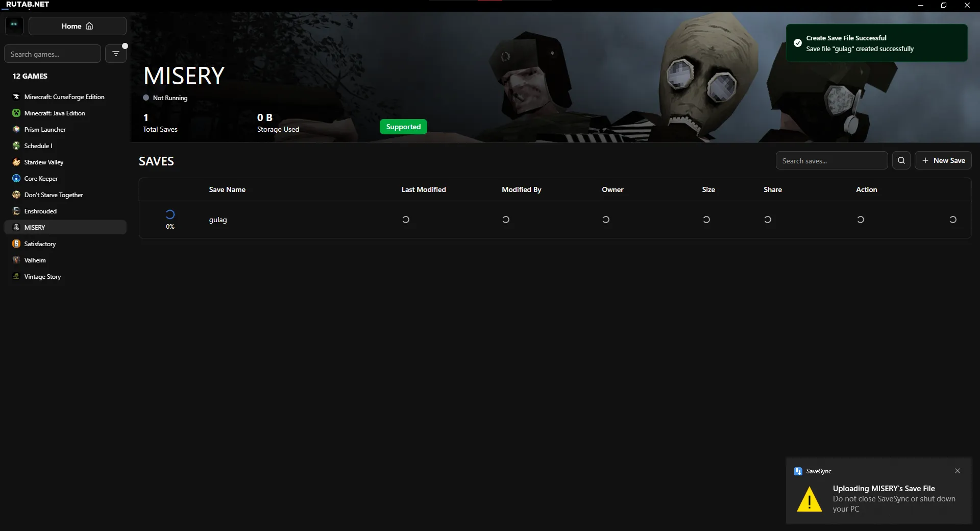
Task: Choose Minecraft: Java Edition in sidebar
Action: [x=54, y=113]
